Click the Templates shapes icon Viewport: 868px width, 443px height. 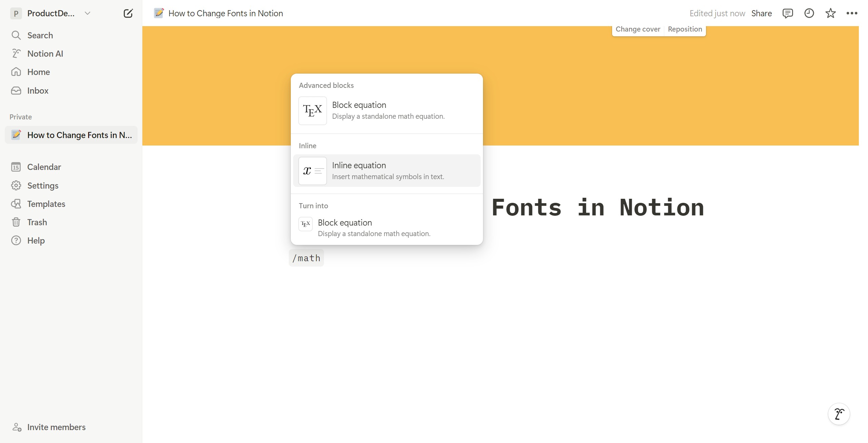(16, 204)
